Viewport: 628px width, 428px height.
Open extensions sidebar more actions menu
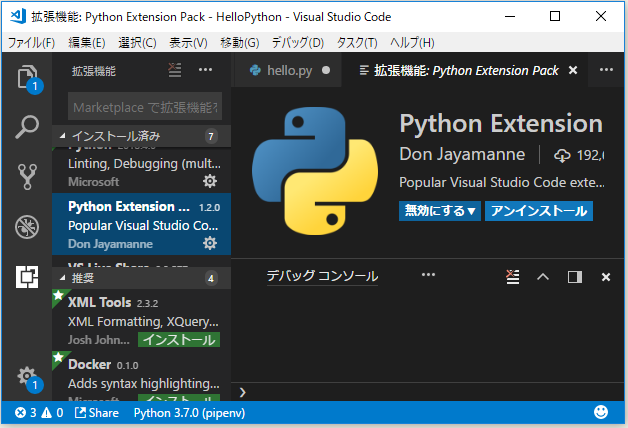pos(205,70)
